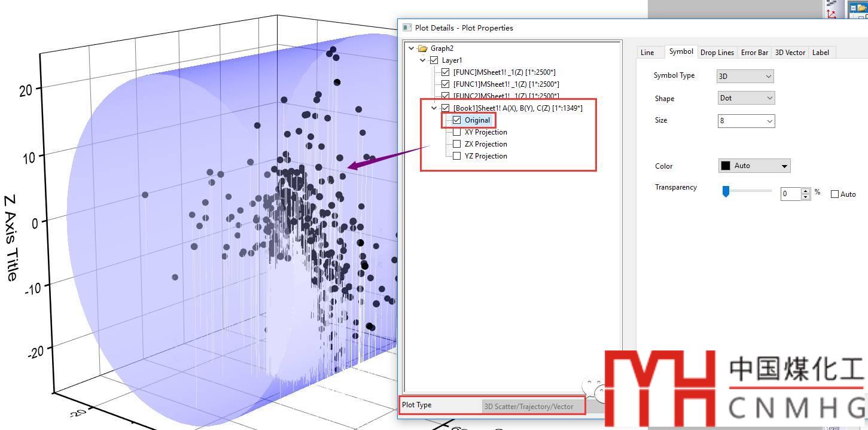Toggle the Auto transparency checkbox
Viewport: 868px width, 430px height.
click(835, 194)
